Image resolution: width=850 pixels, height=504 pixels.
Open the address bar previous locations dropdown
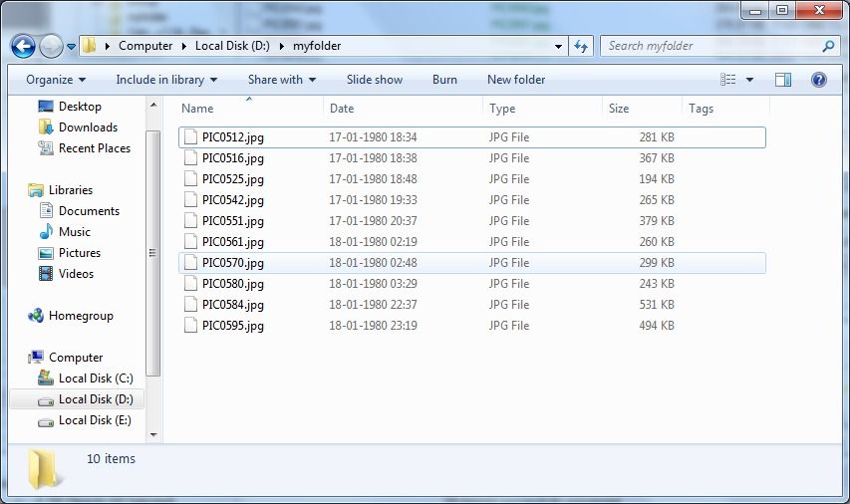[558, 47]
